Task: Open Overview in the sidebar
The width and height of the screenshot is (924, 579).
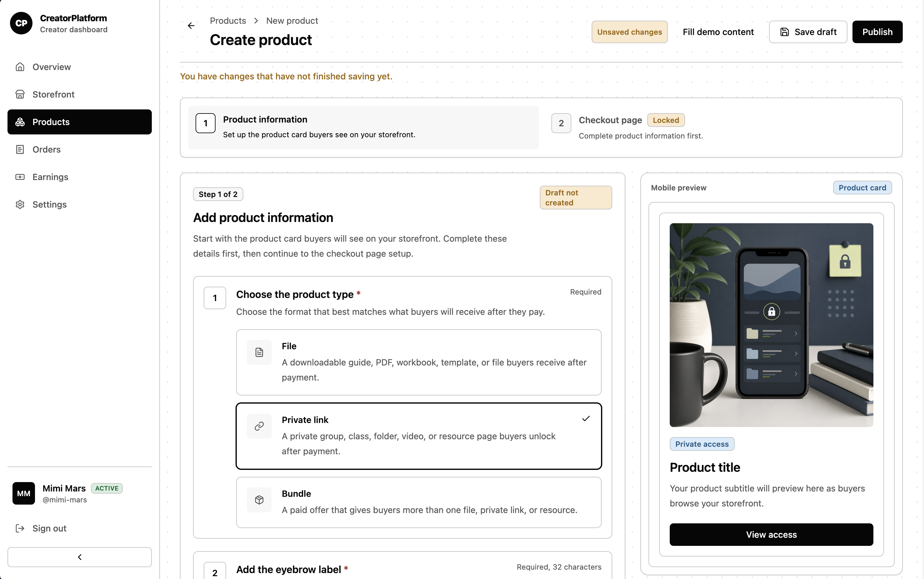Action: (80, 67)
